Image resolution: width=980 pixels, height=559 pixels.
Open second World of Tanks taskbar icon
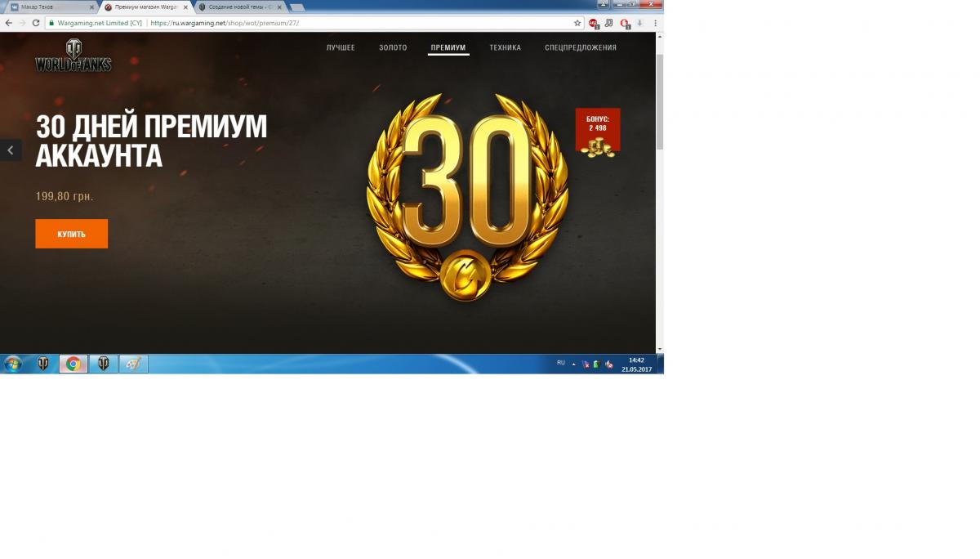coord(103,364)
